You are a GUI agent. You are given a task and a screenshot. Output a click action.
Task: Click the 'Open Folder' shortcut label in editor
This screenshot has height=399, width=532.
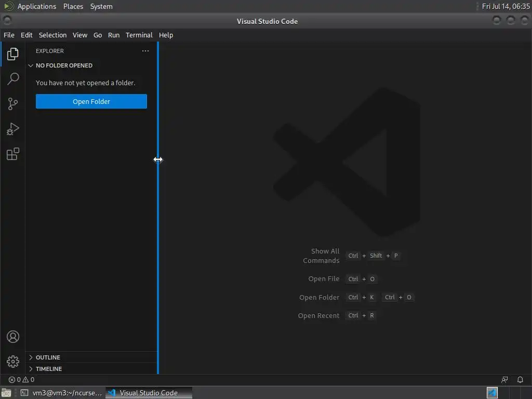click(x=320, y=297)
